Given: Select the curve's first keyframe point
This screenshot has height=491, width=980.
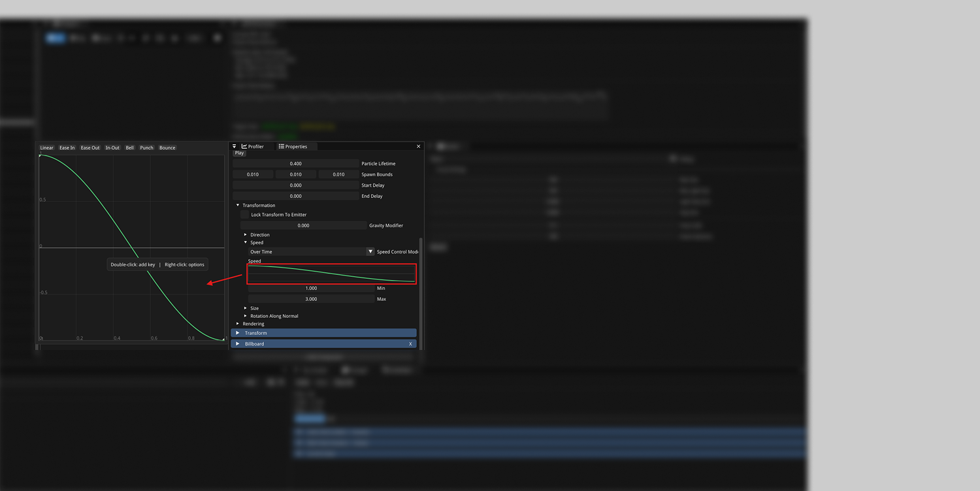Looking at the screenshot, I should pyautogui.click(x=40, y=155).
